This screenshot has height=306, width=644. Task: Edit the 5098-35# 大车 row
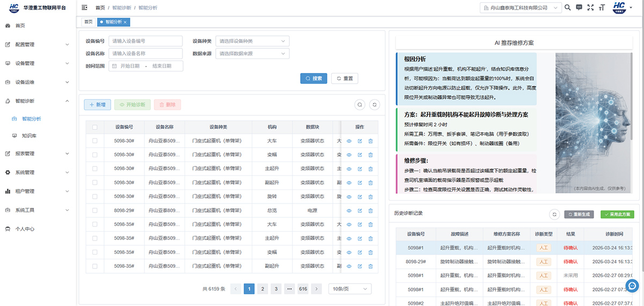coord(360,224)
